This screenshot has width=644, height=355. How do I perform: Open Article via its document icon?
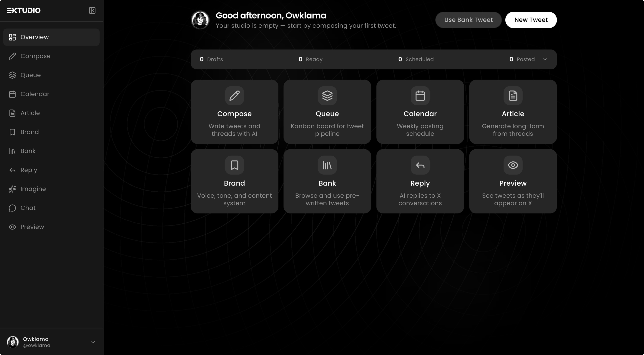point(12,113)
